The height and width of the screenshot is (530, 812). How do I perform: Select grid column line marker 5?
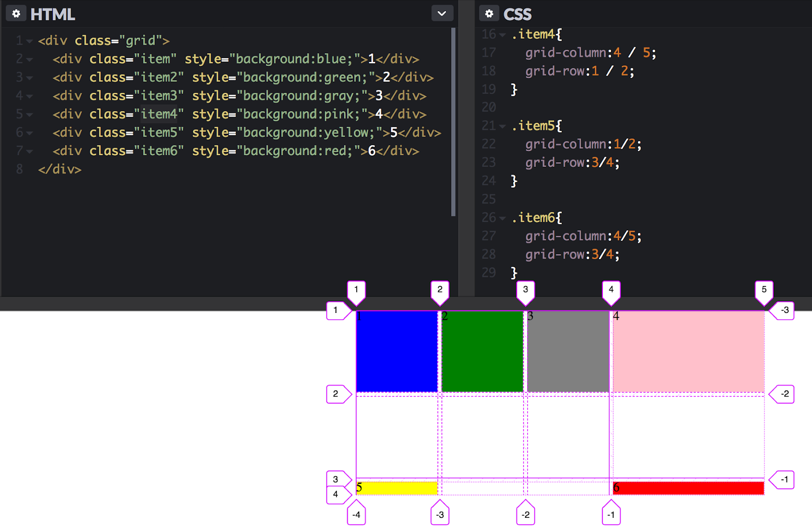coord(764,290)
